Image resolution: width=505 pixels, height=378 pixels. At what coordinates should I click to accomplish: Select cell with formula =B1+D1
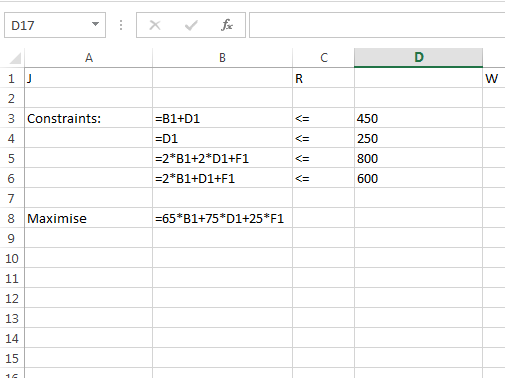point(222,118)
